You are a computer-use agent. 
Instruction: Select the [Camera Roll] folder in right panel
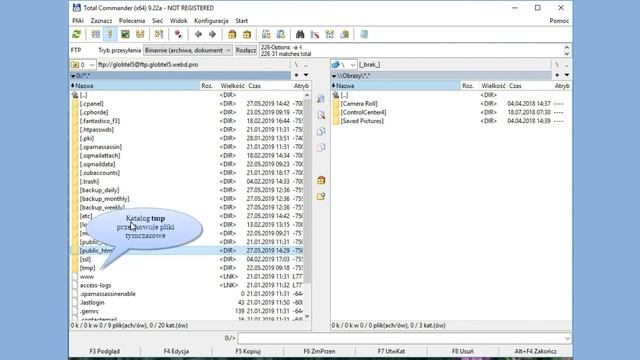359,104
